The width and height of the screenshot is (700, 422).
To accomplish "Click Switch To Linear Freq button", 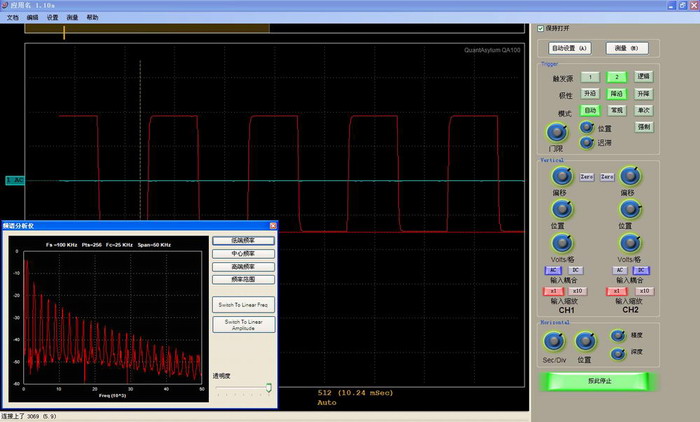I will coord(243,305).
